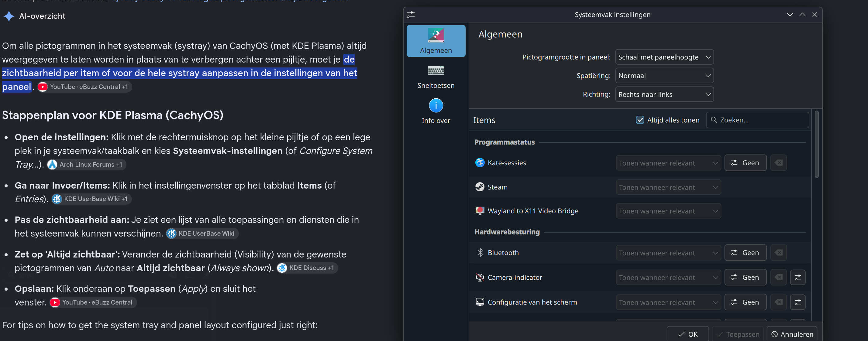Open configuration sliders for Camera-indicator
This screenshot has width=868, height=341.
pos(797,277)
